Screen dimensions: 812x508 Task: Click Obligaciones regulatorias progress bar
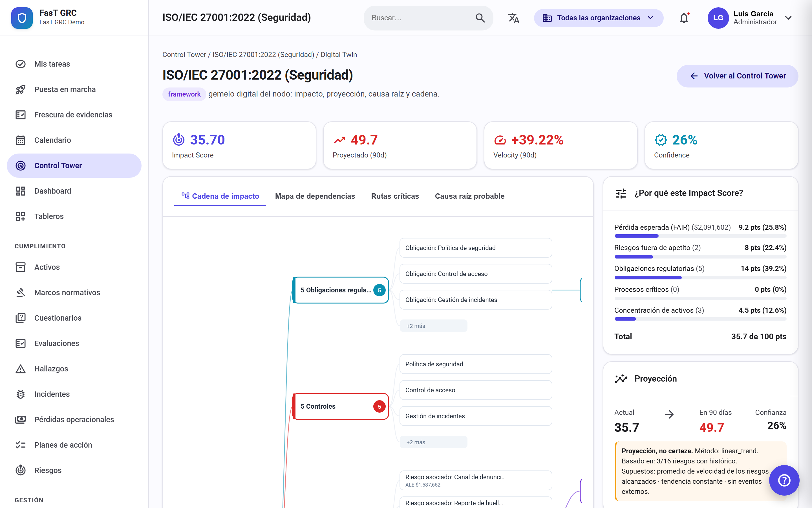pyautogui.click(x=700, y=278)
